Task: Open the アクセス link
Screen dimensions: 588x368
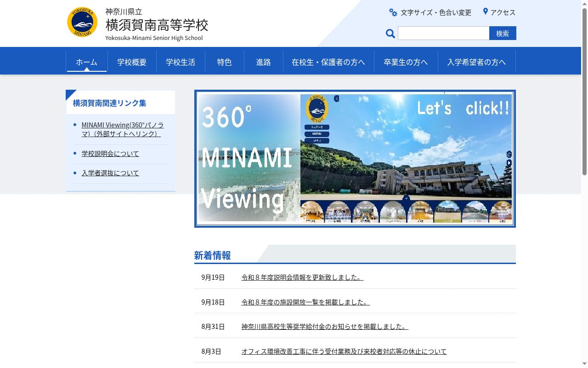Action: click(x=503, y=12)
